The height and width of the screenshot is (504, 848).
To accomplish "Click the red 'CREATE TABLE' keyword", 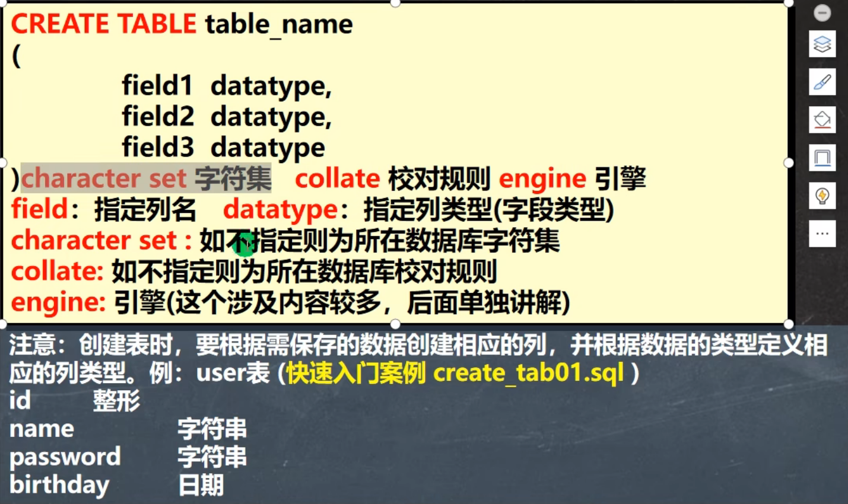I will click(x=104, y=24).
